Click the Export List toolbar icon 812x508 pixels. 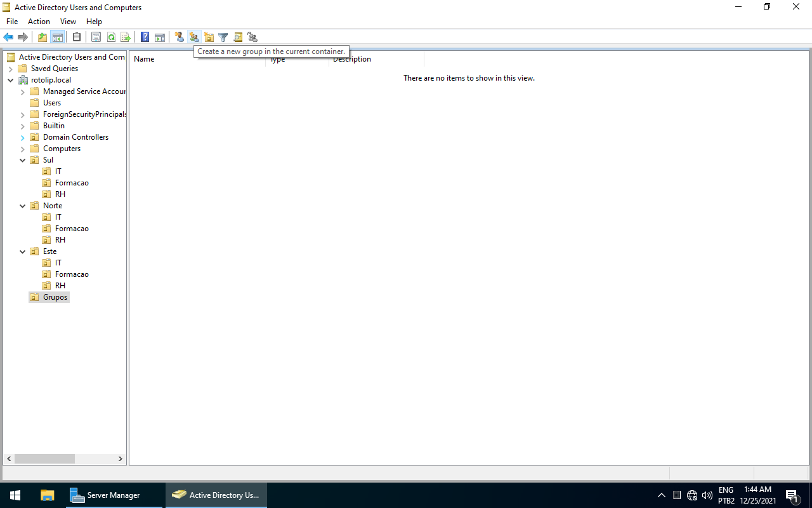(x=126, y=37)
